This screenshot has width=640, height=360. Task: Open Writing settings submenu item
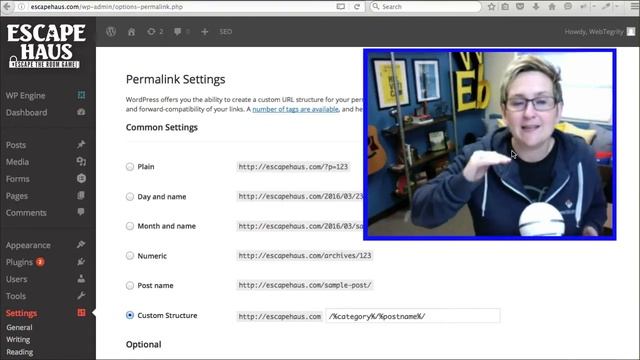(18, 340)
